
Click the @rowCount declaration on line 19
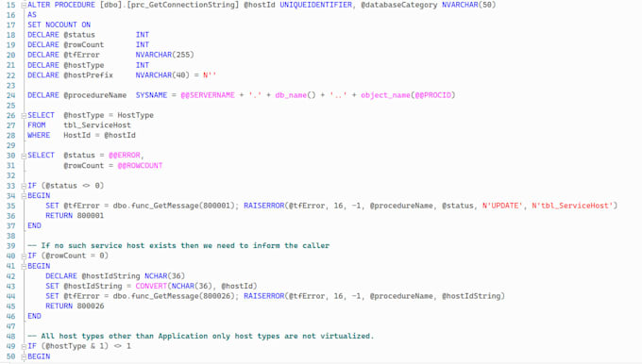83,44
